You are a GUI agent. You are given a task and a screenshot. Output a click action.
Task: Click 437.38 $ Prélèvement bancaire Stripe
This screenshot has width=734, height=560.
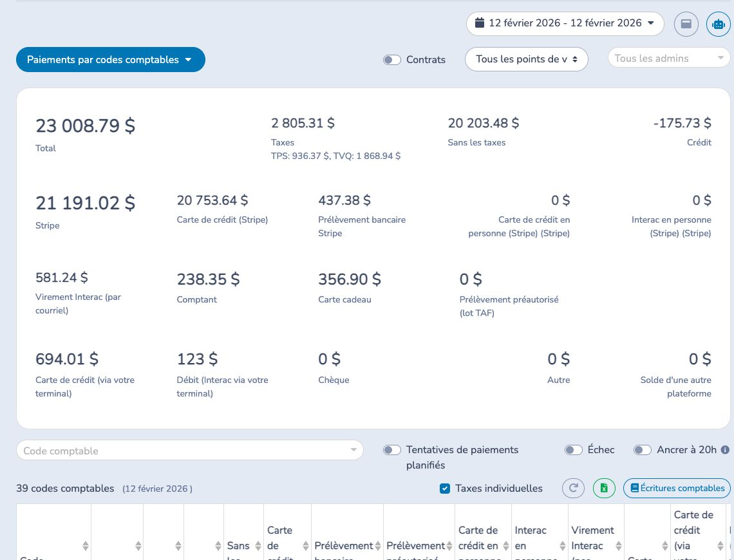coord(344,200)
